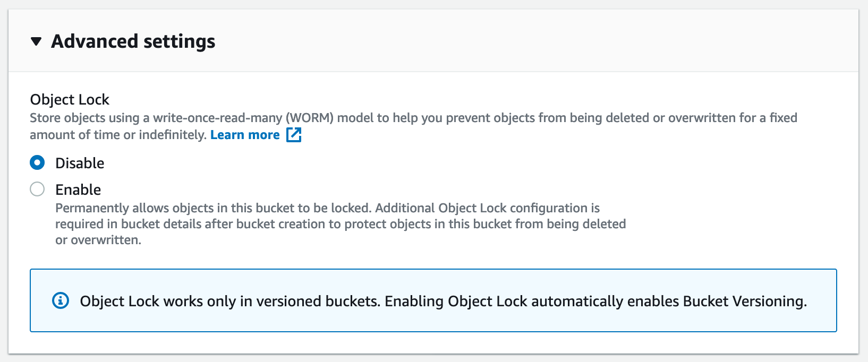Click the Object Lock heading label
This screenshot has height=362, width=868.
[69, 99]
